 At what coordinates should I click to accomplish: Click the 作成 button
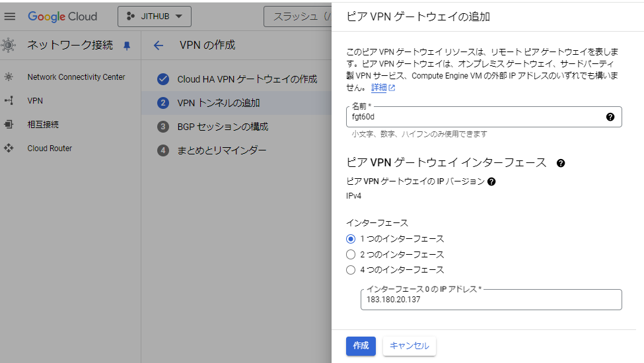pos(361,346)
